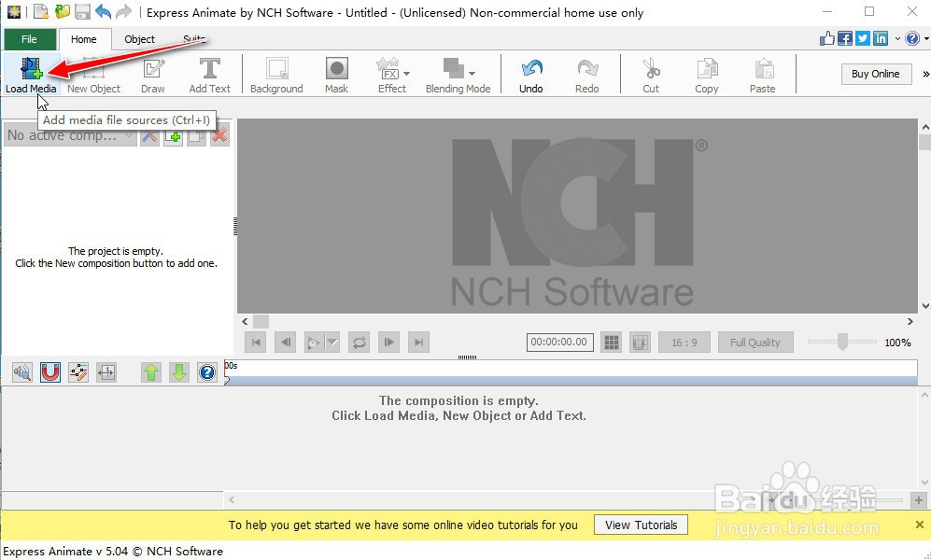Click the timecode field 00:00:00.00
Image resolution: width=931 pixels, height=560 pixels.
(x=559, y=343)
